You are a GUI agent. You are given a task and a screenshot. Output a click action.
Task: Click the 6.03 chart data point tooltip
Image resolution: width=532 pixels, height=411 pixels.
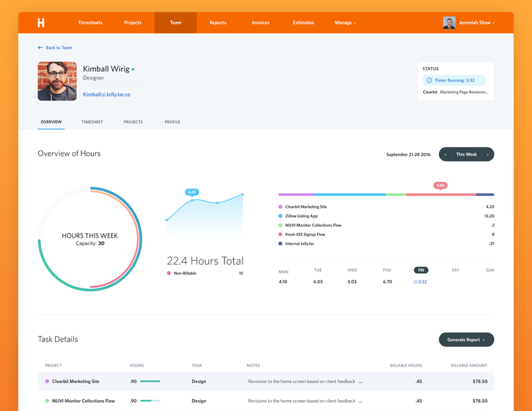192,192
